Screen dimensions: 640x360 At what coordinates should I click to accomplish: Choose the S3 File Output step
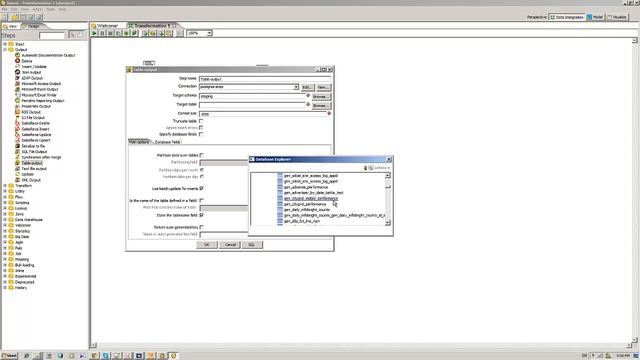click(x=33, y=118)
